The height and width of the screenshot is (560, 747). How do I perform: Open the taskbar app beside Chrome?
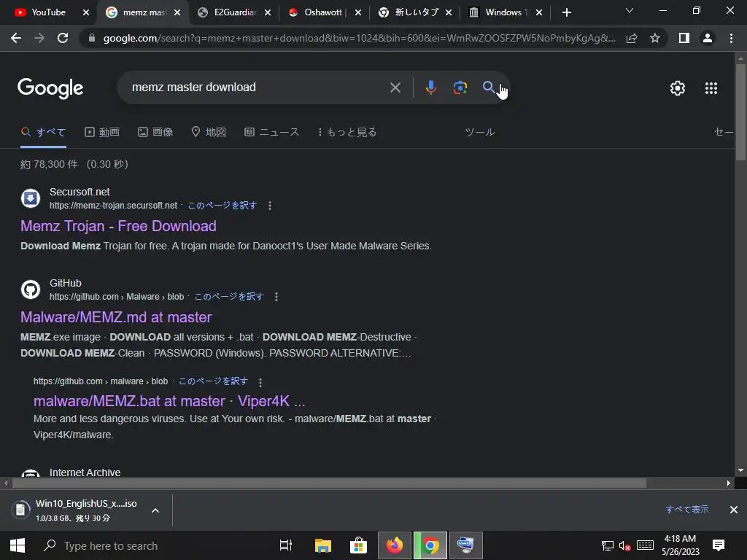tap(466, 545)
